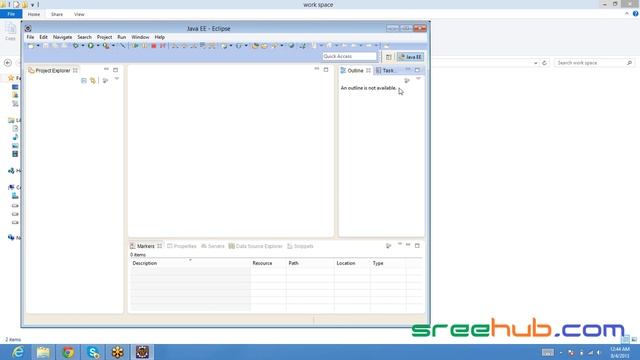
Task: Open Google Chrome from the taskbar
Action: 68,352
